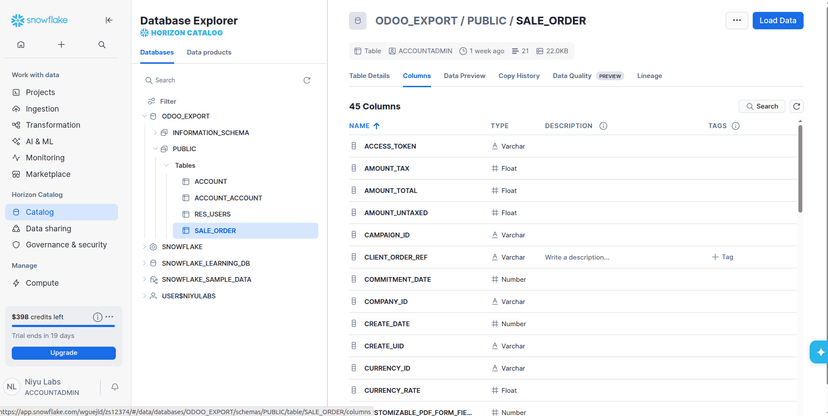Click the Upgrade button
828x416 pixels.
(63, 353)
